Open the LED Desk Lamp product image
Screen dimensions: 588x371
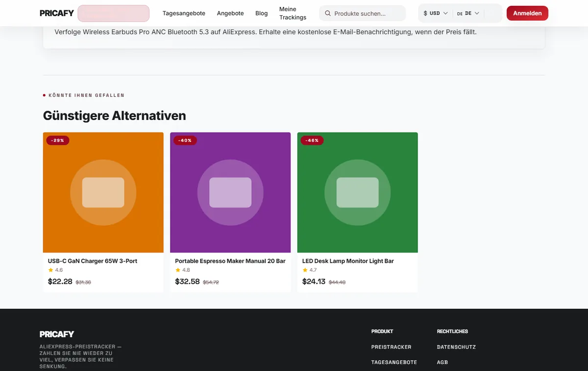click(x=358, y=192)
